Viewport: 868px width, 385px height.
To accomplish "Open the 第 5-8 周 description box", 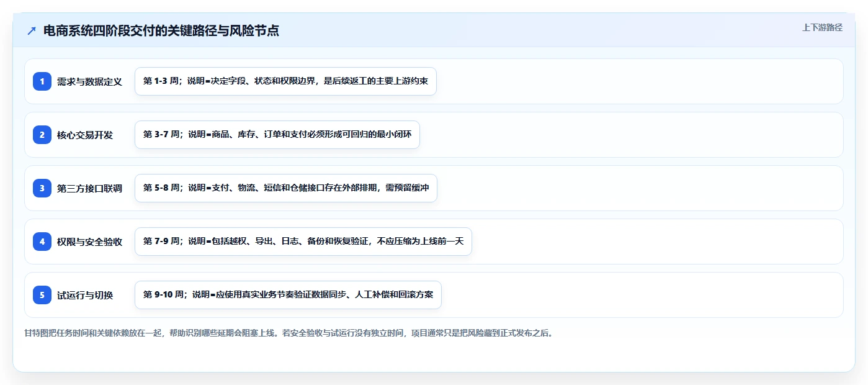I will [x=286, y=188].
